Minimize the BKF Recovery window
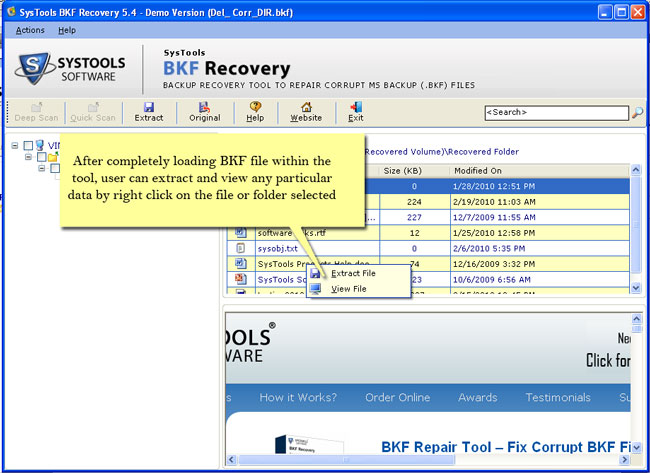 [x=605, y=12]
